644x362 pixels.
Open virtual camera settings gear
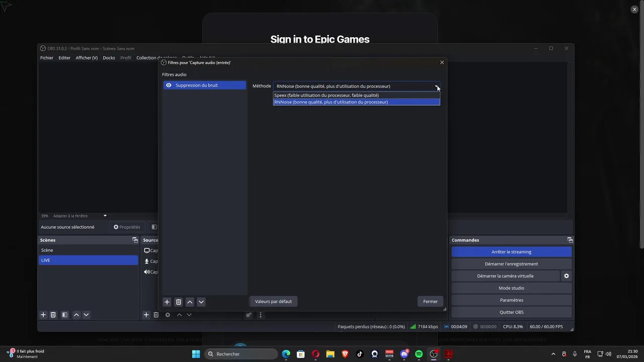tap(566, 276)
